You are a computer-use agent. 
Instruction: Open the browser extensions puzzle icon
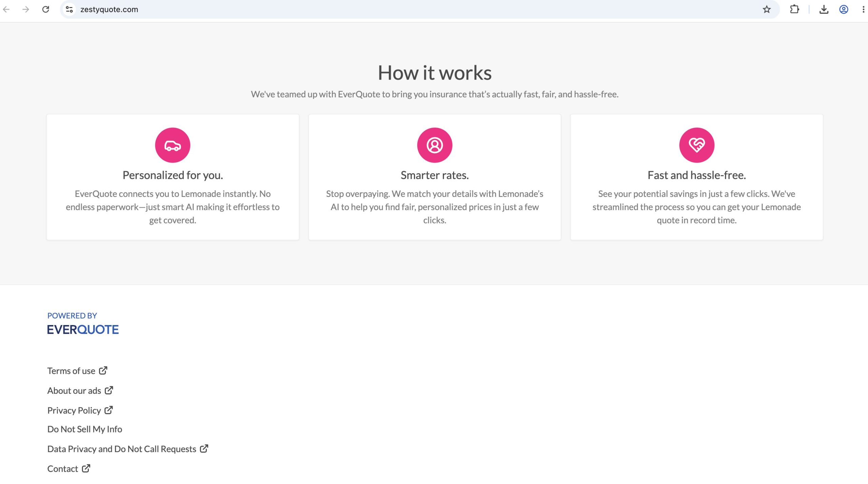[x=794, y=9]
